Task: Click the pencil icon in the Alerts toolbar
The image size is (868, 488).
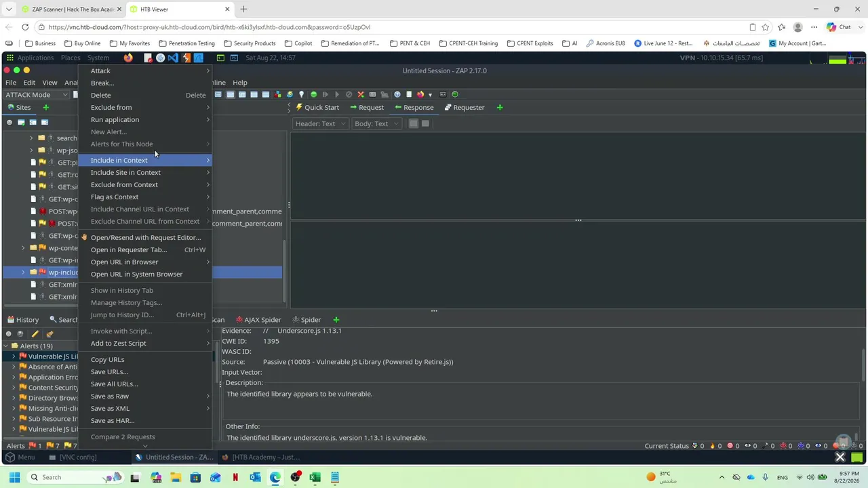Action: tap(35, 333)
